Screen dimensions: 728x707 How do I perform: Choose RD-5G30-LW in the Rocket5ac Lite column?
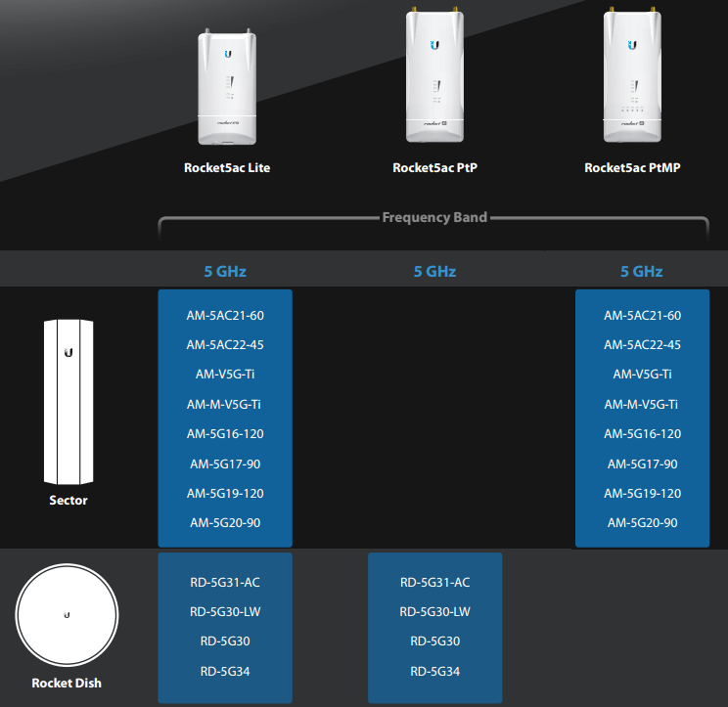pyautogui.click(x=225, y=612)
